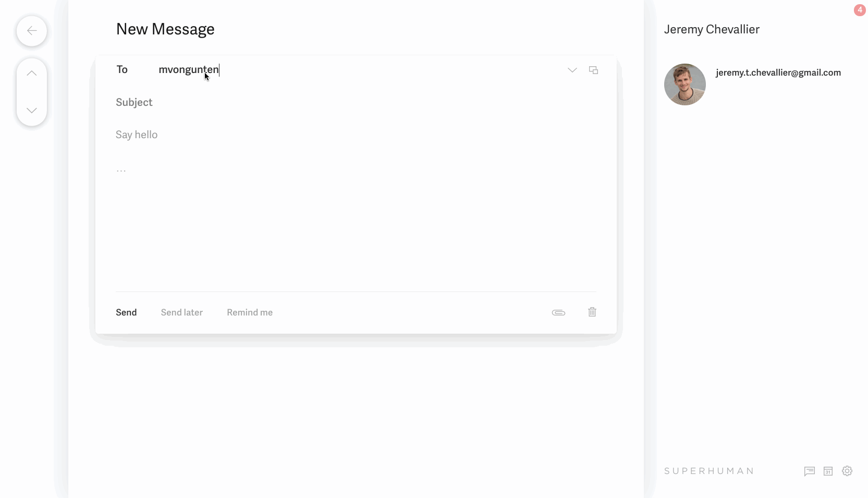The width and height of the screenshot is (868, 498).
Task: Click Jeremy Chevallier's profile photo
Action: pos(685,84)
